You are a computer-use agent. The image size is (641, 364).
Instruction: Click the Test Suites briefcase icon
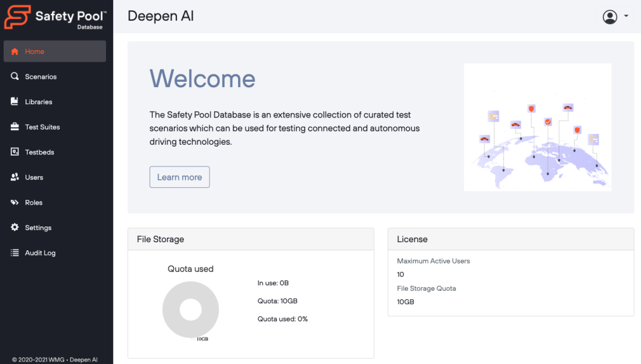coord(15,127)
